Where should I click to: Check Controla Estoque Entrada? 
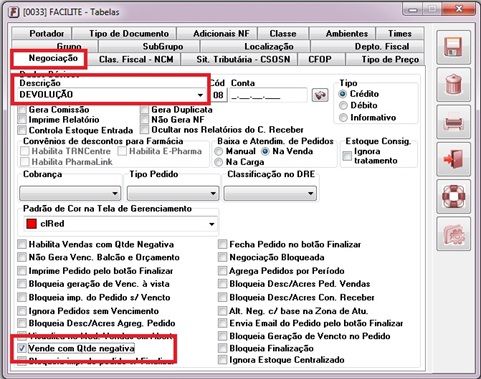[x=22, y=130]
